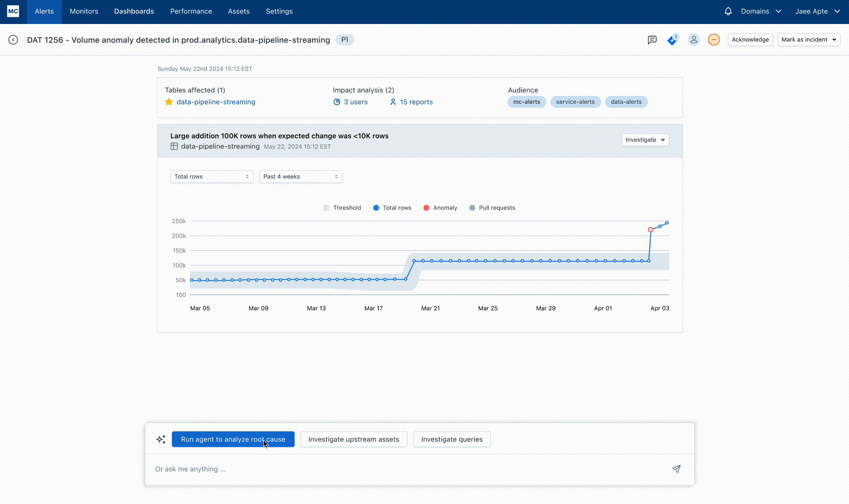Click the last data point on chart
This screenshot has width=849, height=504.
click(667, 223)
